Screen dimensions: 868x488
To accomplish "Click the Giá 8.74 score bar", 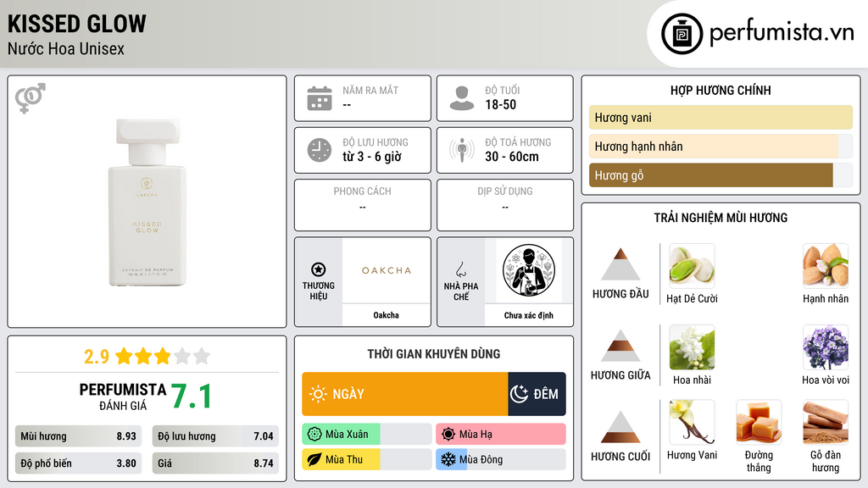I will [x=215, y=463].
